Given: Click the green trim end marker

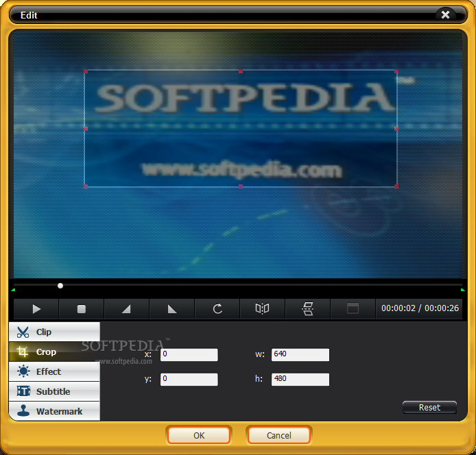Looking at the screenshot, I should tap(463, 290).
